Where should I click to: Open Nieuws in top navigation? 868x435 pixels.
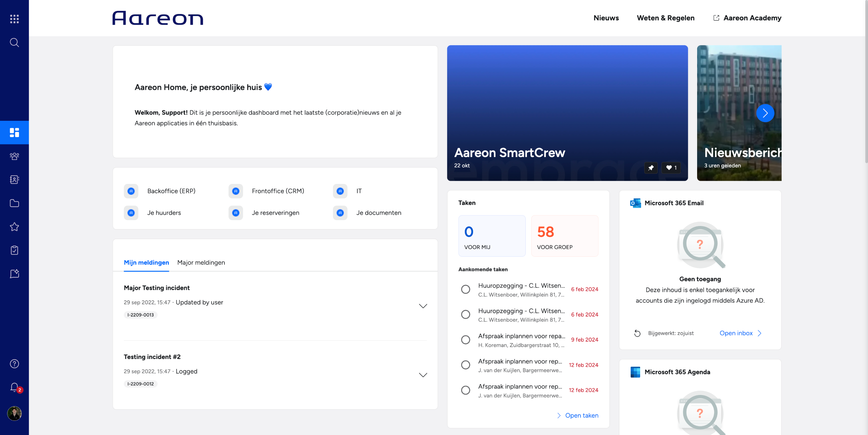[606, 18]
